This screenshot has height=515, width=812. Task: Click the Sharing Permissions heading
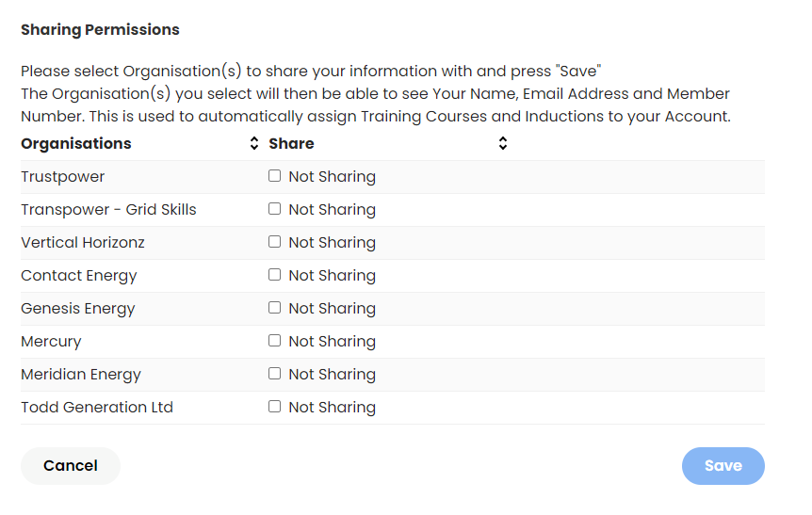tap(100, 30)
